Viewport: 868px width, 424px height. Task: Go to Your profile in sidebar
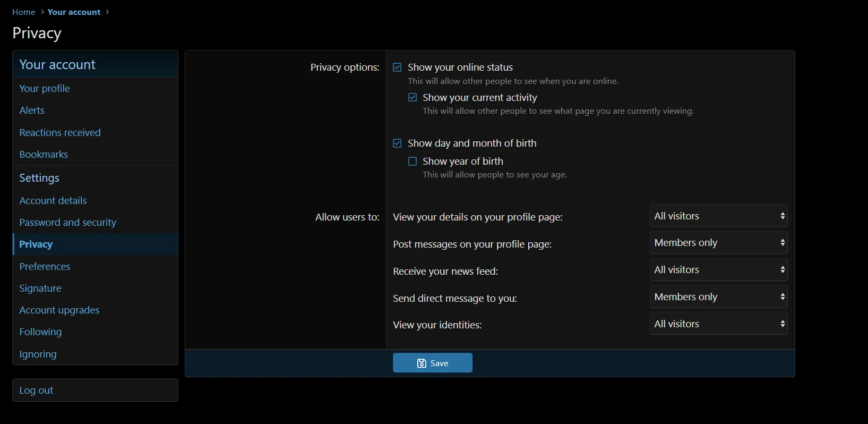coord(45,89)
